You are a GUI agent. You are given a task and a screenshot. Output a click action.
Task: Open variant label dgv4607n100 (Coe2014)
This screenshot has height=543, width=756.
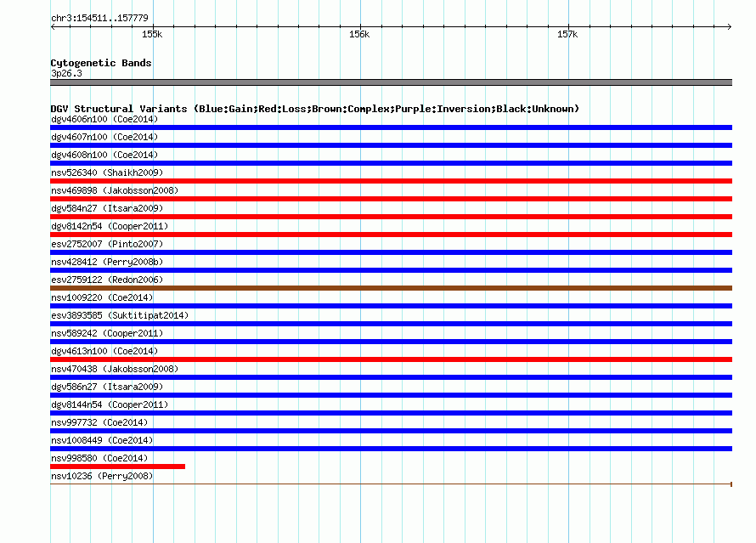tap(104, 137)
